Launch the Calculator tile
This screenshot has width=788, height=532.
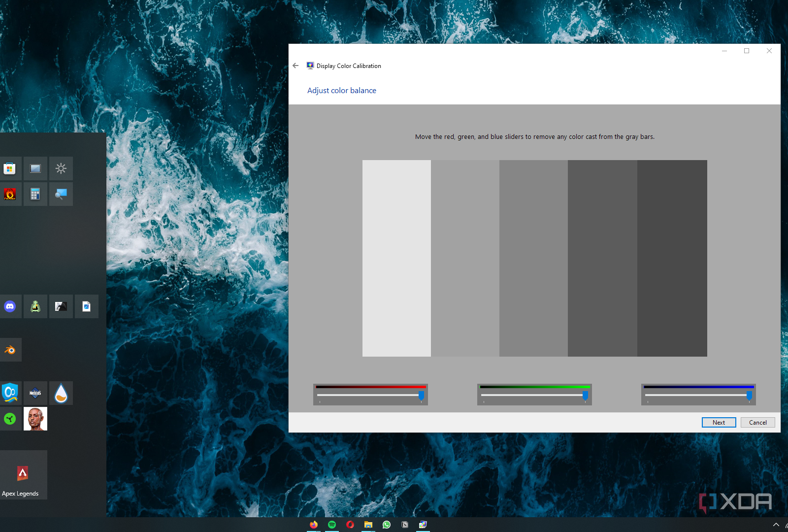[x=35, y=194]
